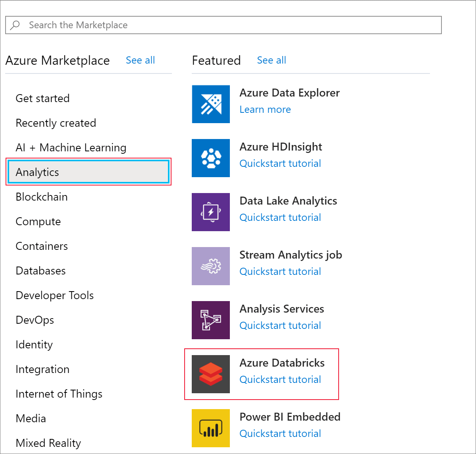
Task: Open the Power BI Embedded Quickstart tutorial
Action: click(x=280, y=433)
